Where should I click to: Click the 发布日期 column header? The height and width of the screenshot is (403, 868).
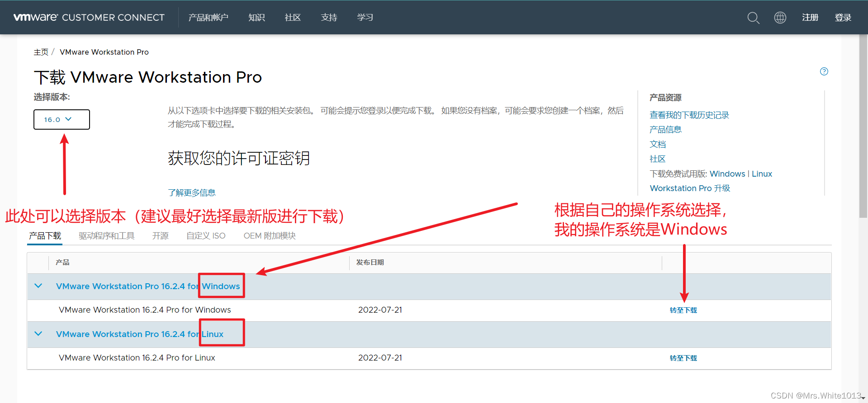click(x=370, y=262)
